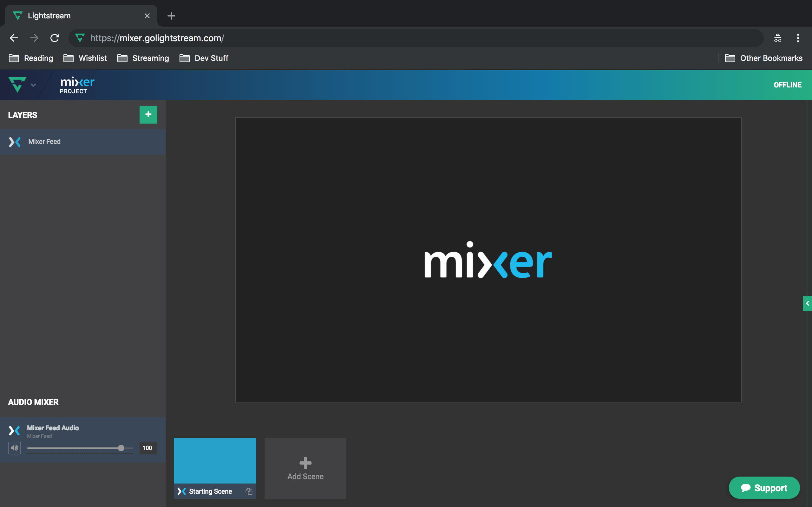812x507 pixels.
Task: Open the browser three-dot menu
Action: (798, 38)
